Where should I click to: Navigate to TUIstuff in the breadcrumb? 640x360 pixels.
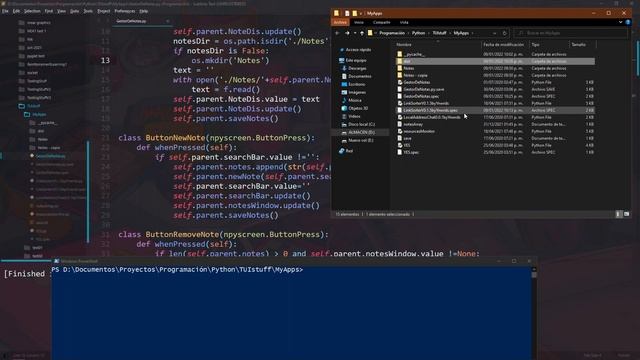coord(439,33)
